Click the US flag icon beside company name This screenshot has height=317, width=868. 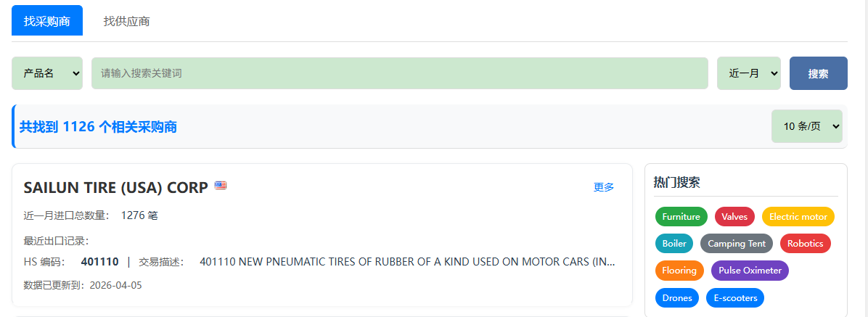[x=221, y=186]
